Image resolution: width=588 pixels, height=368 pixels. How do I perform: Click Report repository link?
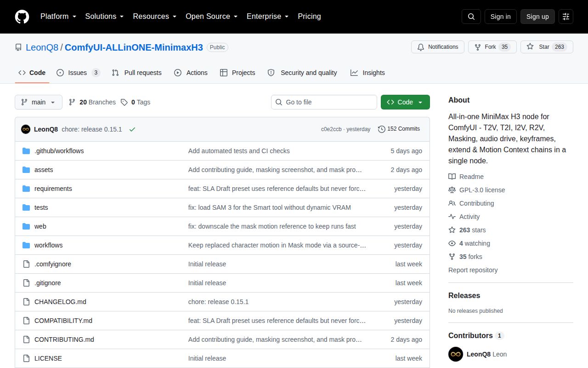(x=473, y=270)
